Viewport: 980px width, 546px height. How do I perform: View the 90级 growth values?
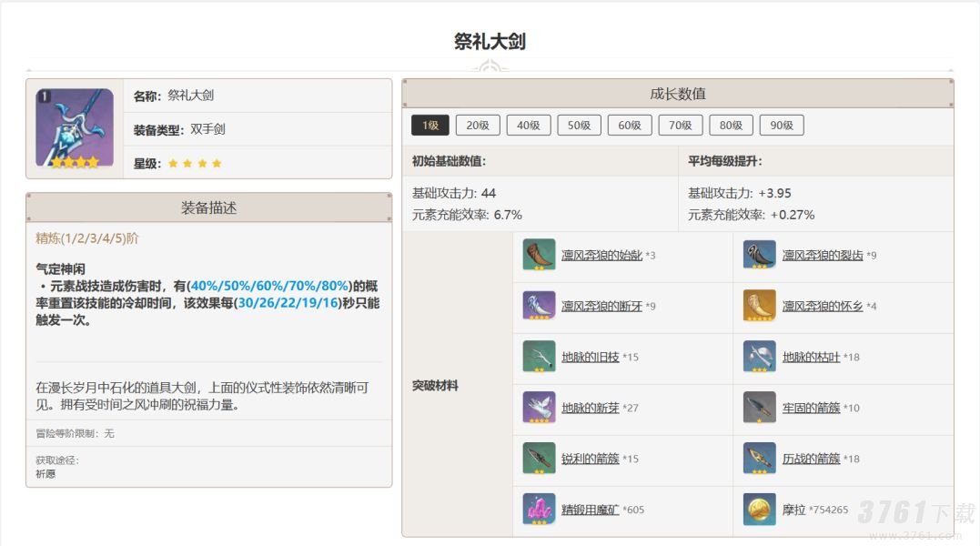click(782, 126)
